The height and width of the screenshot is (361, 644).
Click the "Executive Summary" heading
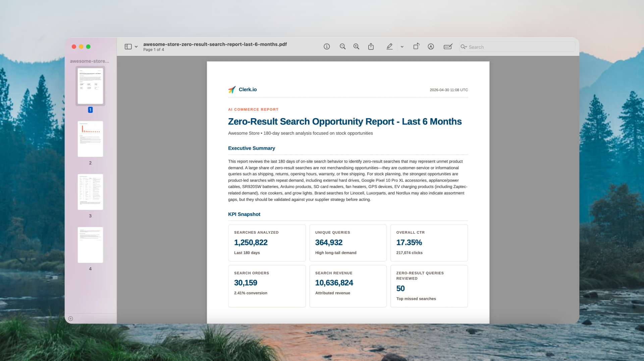[x=252, y=148]
